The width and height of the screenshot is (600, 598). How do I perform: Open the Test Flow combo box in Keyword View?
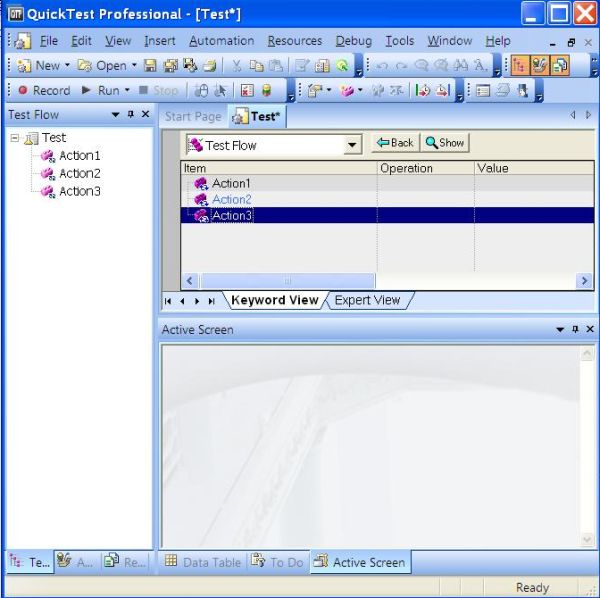352,145
